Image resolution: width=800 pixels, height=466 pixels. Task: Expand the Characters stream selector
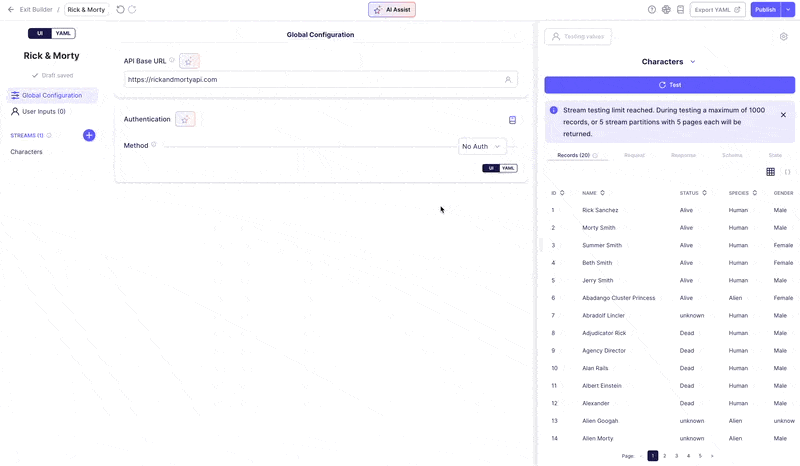(x=693, y=62)
